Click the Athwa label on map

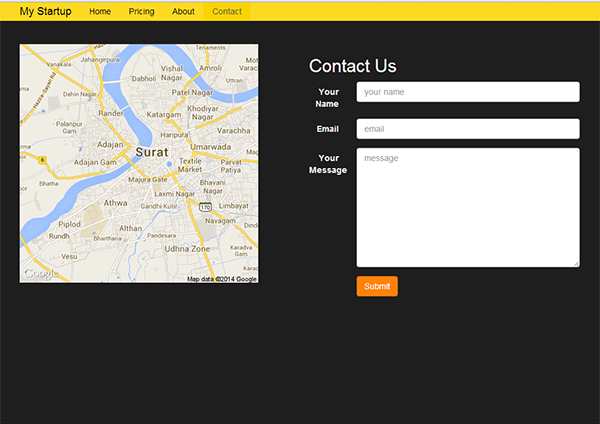coord(116,203)
